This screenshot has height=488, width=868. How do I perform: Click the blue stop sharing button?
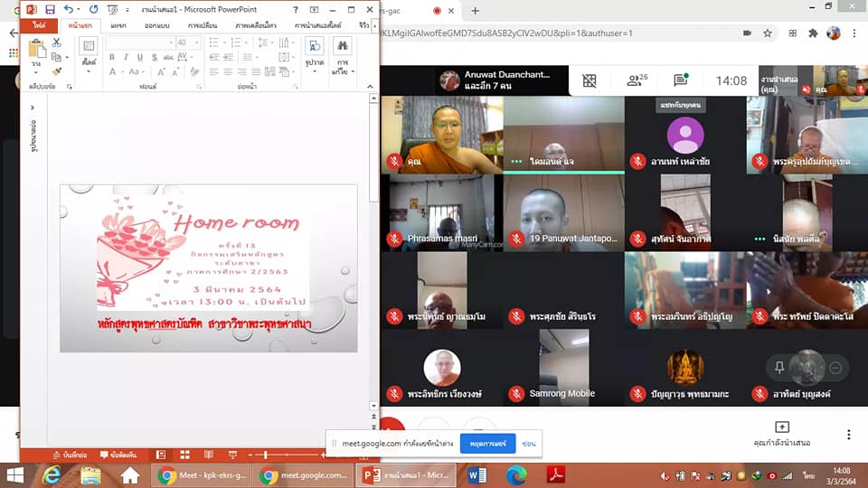487,444
